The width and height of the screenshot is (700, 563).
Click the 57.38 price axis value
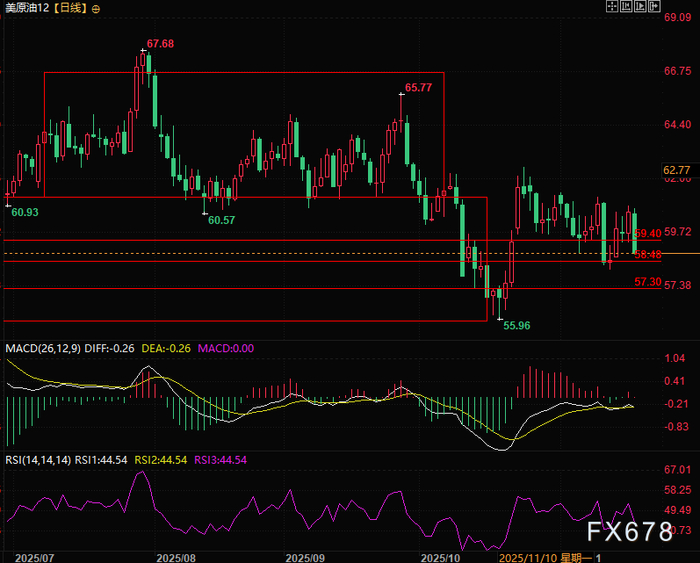click(x=678, y=285)
